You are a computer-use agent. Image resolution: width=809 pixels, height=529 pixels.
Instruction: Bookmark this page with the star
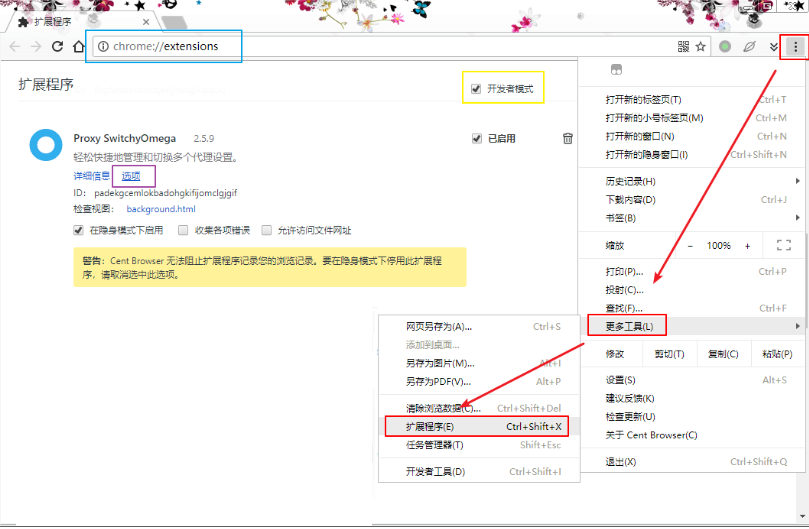point(700,47)
